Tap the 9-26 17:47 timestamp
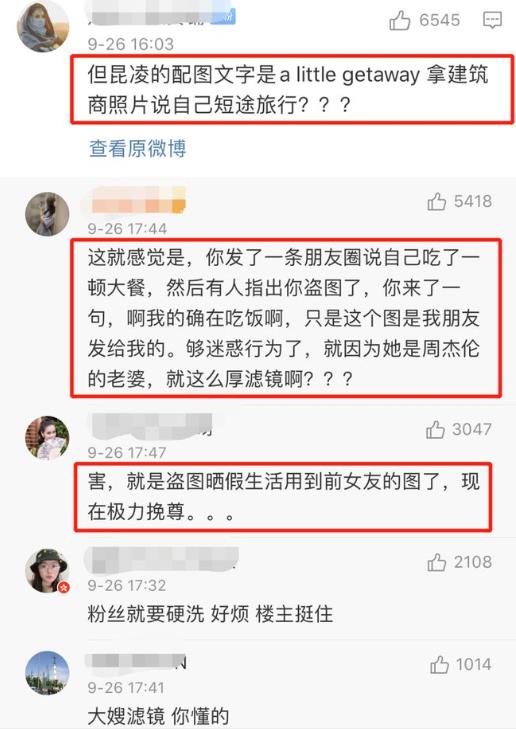 127,452
